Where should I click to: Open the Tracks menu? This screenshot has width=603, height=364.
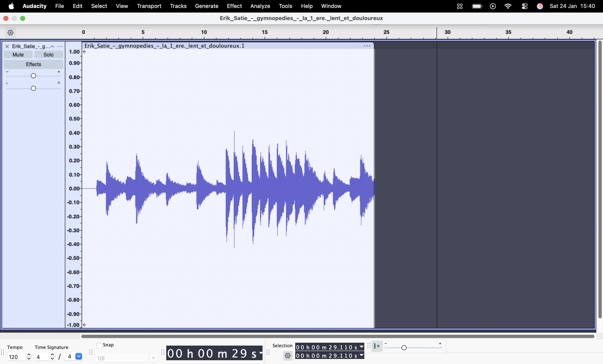[x=178, y=6]
